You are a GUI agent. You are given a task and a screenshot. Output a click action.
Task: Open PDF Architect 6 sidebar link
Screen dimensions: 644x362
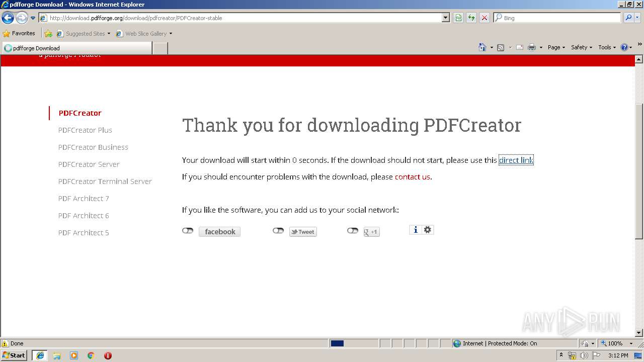[x=84, y=216]
